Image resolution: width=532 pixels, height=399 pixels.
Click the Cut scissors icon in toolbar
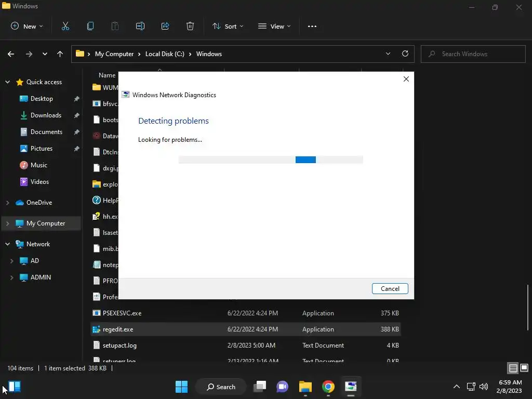point(65,26)
